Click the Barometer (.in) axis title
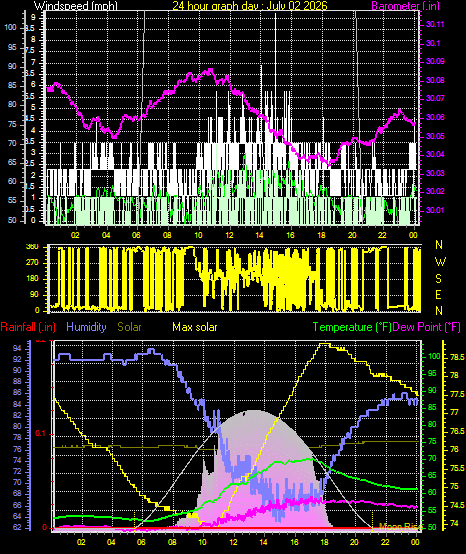The width and height of the screenshot is (466, 554). click(x=406, y=6)
